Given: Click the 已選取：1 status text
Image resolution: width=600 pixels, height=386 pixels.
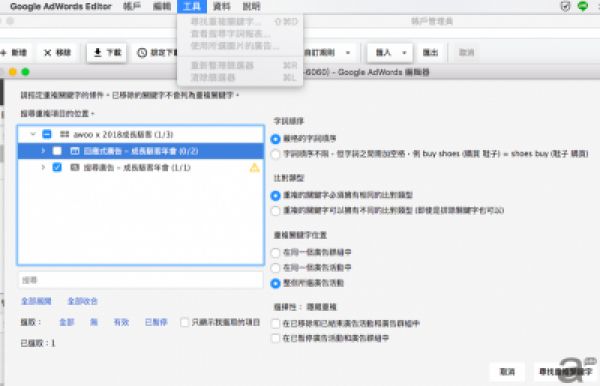Looking at the screenshot, I should tap(38, 343).
